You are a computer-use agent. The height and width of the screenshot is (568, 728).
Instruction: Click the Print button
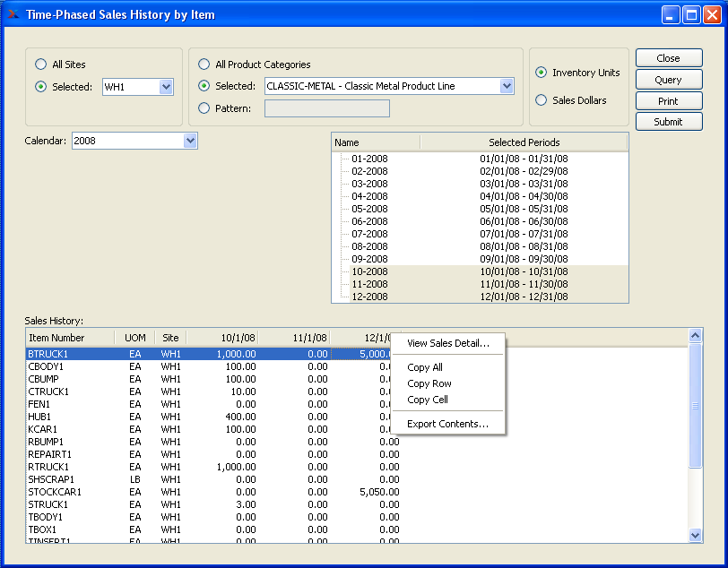click(x=668, y=101)
